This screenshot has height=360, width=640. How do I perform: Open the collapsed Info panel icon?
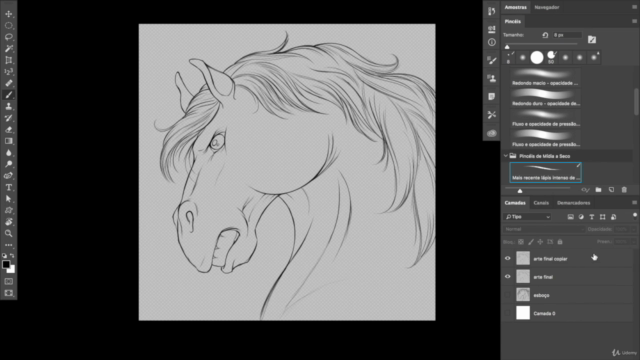491,42
